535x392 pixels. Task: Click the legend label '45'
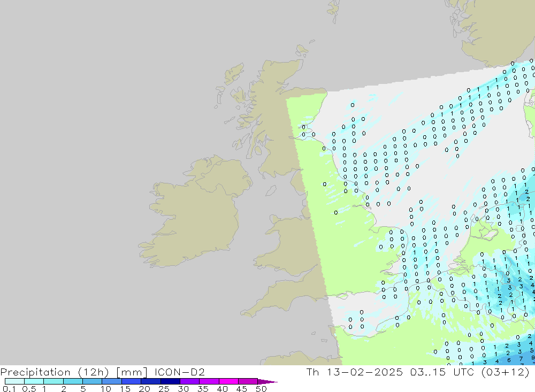pyautogui.click(x=242, y=389)
